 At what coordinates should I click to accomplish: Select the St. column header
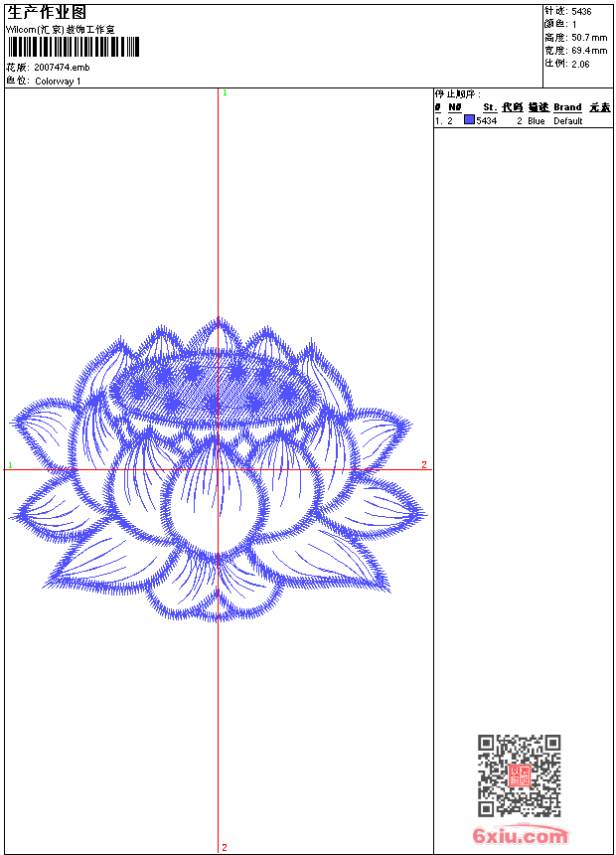pos(490,107)
